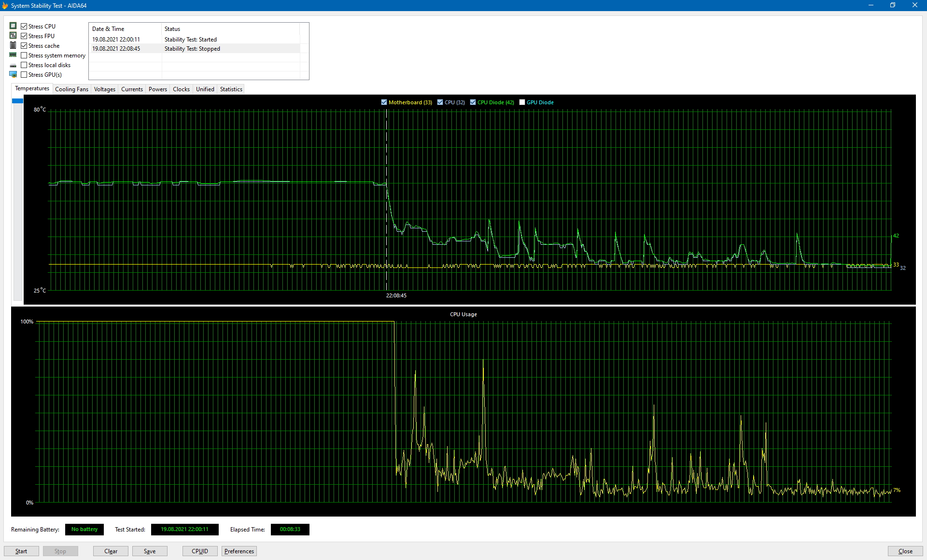Hide the Motherboard temperature line

point(384,102)
